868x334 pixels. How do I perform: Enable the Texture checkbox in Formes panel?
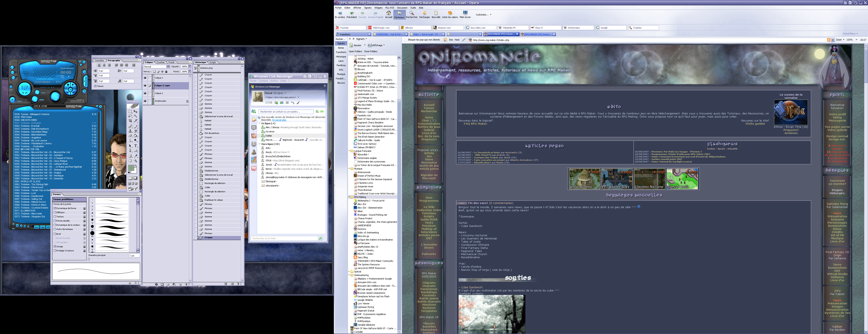coord(55,217)
